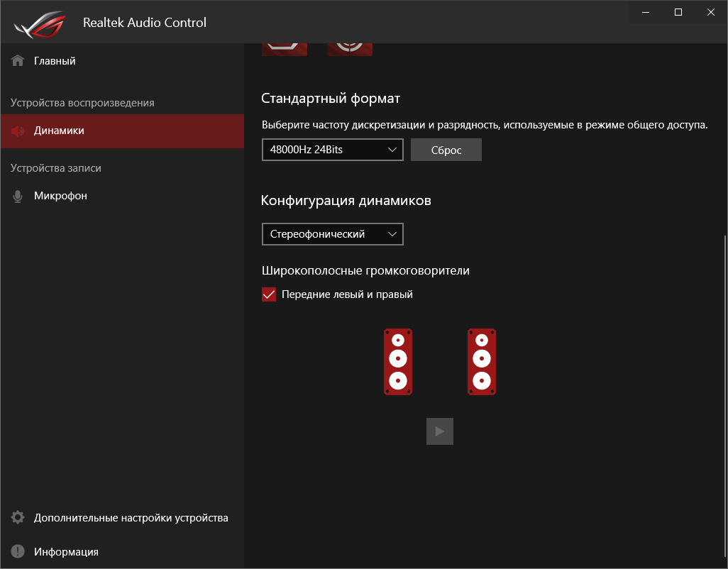
Task: Open Дополнительные настройки устройства link
Action: click(x=131, y=518)
